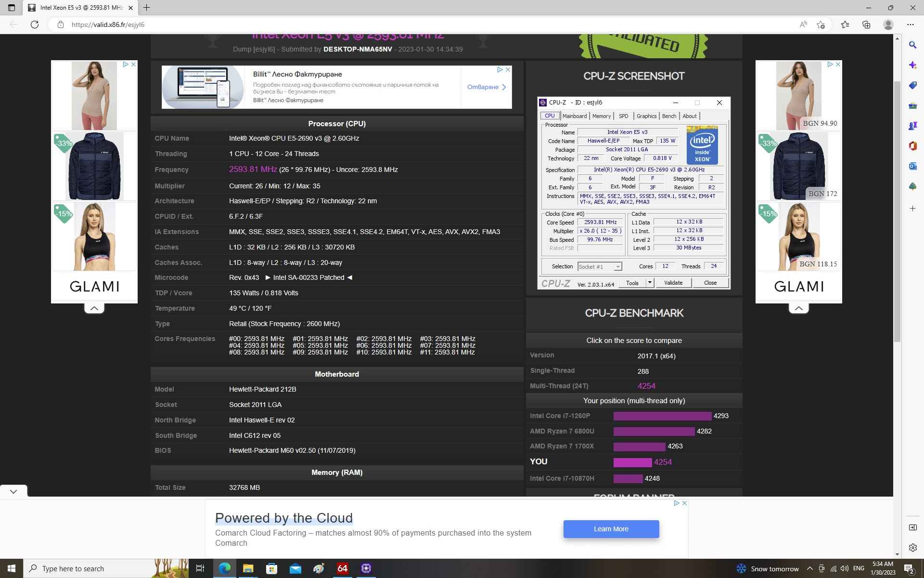Open Task View on taskbar
Viewport: 924px width, 578px height.
(200, 568)
